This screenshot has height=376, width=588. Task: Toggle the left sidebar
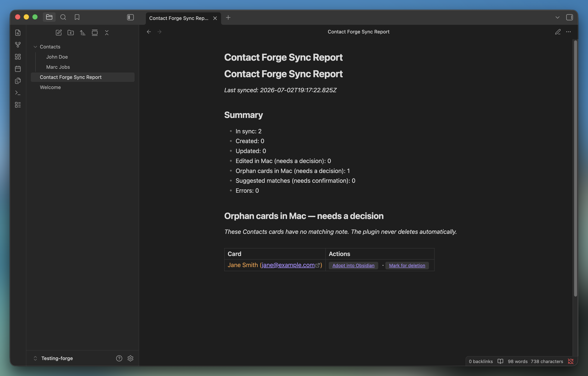[x=130, y=17]
